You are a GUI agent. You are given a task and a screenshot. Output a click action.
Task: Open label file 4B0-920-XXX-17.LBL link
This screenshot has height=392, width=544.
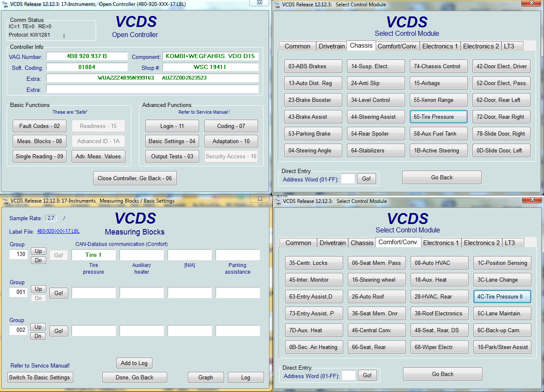pyautogui.click(x=58, y=231)
